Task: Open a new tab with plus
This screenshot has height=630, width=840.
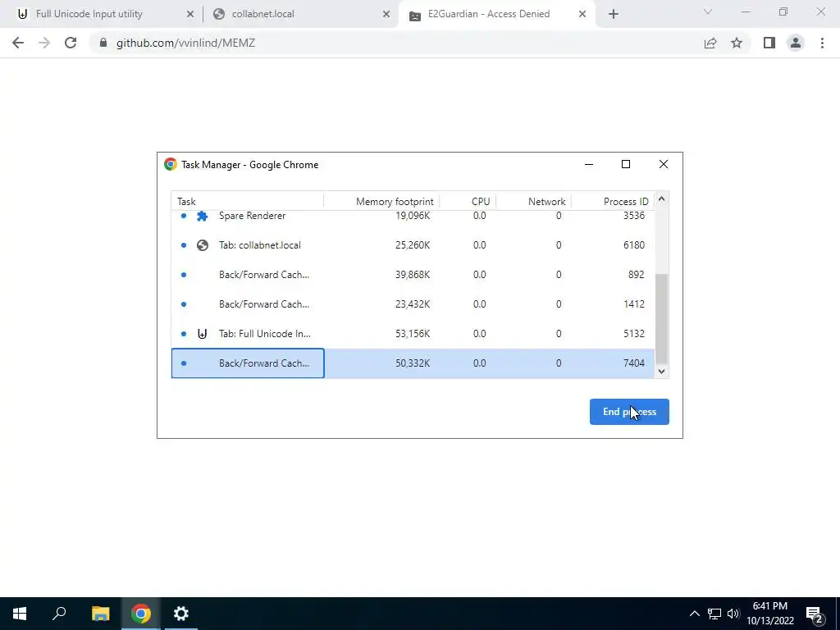Action: pos(614,15)
